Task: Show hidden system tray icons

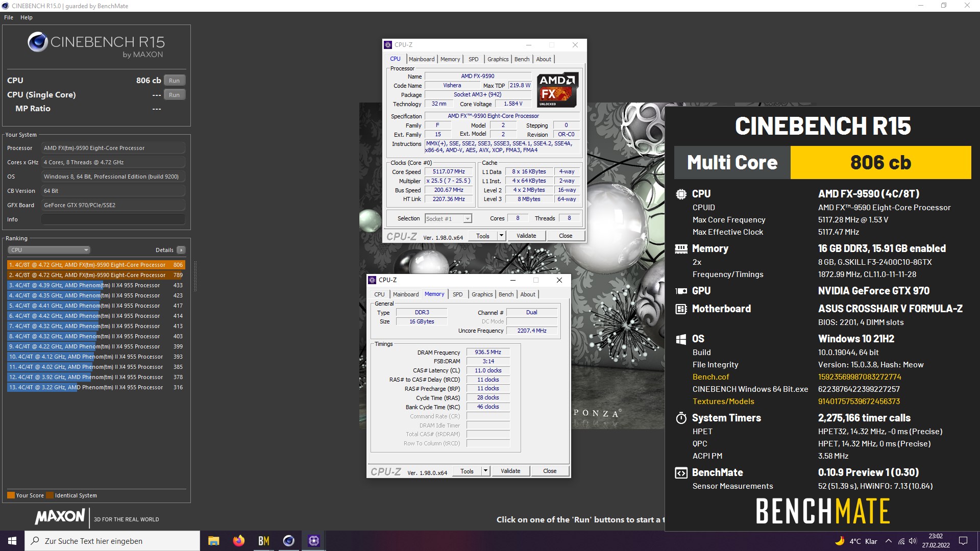Action: 889,541
